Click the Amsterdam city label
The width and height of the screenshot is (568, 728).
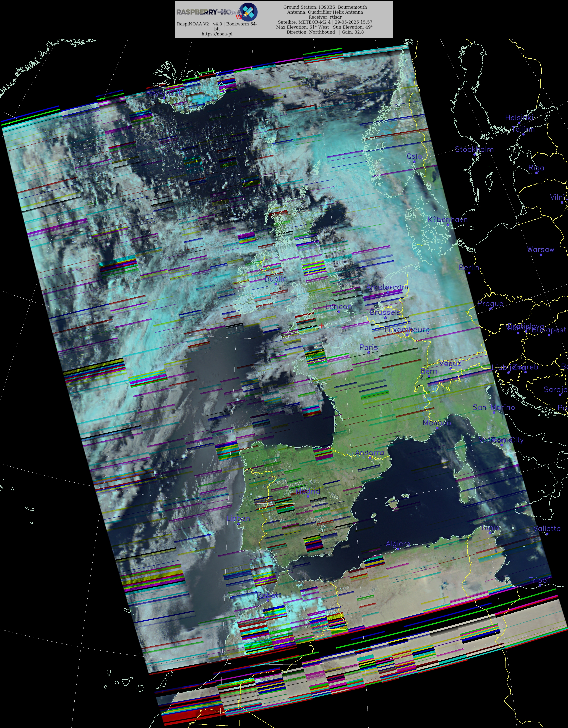tap(387, 287)
